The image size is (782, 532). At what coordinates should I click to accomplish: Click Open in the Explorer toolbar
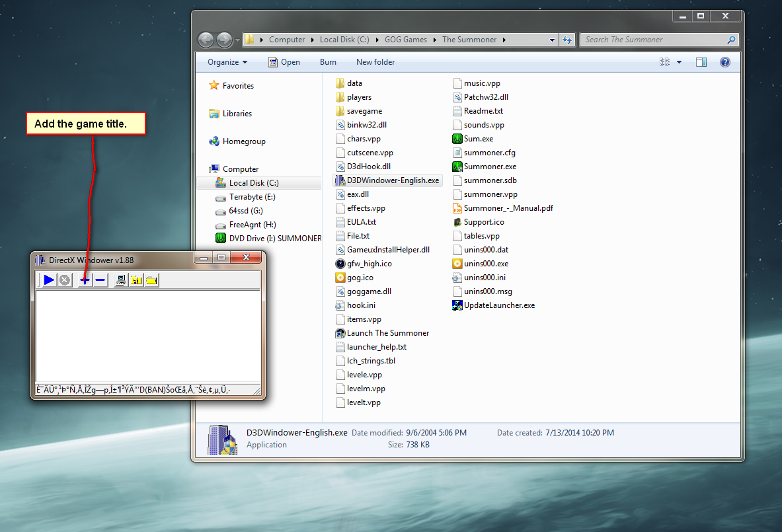point(284,62)
